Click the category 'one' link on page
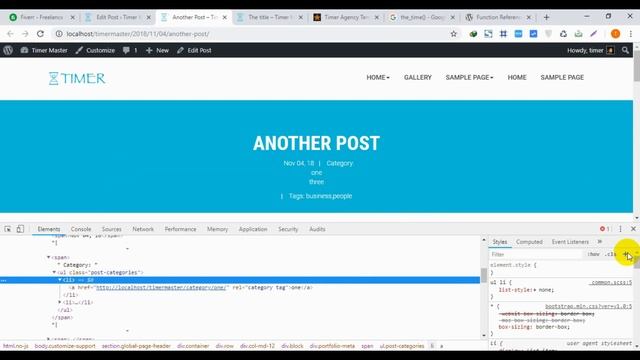The width and height of the screenshot is (640, 360). pyautogui.click(x=316, y=173)
